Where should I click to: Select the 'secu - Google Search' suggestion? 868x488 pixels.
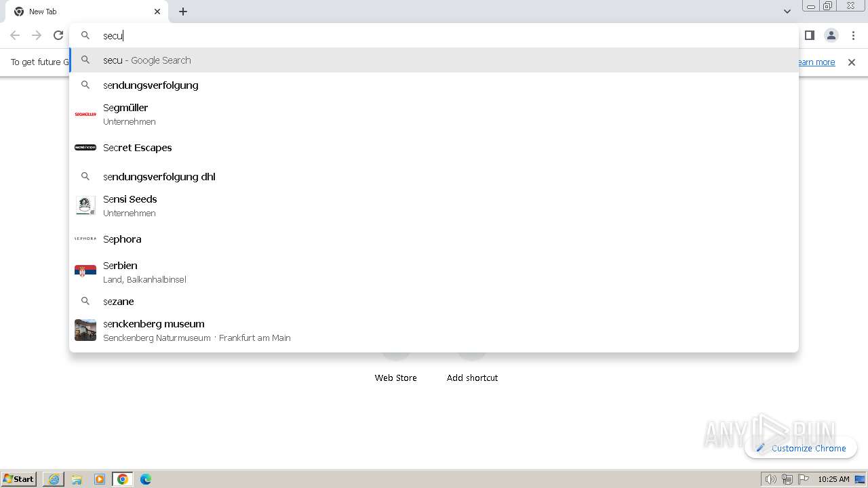(x=434, y=60)
